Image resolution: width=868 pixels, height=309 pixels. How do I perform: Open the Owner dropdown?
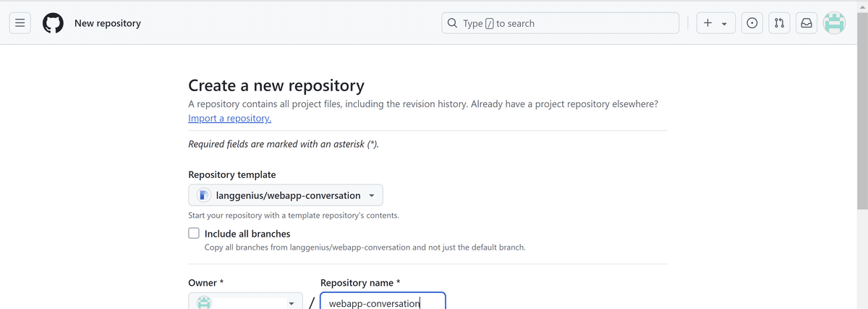[246, 301]
